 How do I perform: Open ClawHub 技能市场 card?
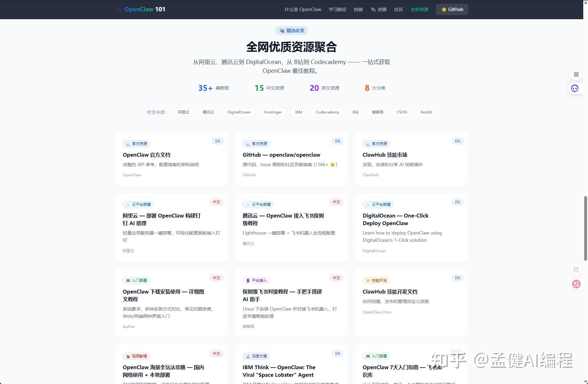(412, 159)
